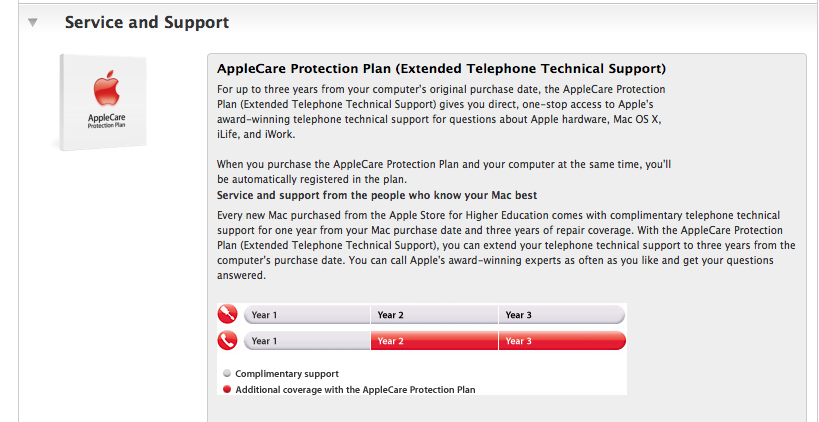Select Year 1 in telephone support bar

pos(307,341)
